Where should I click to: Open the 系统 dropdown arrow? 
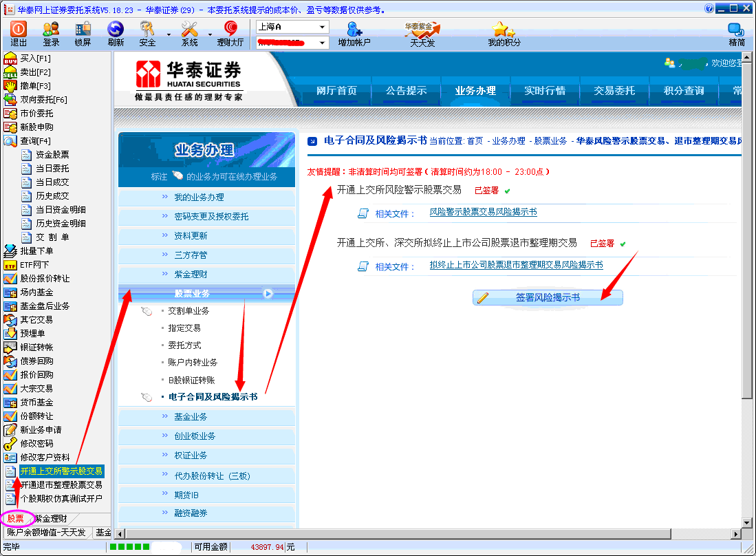click(x=210, y=34)
